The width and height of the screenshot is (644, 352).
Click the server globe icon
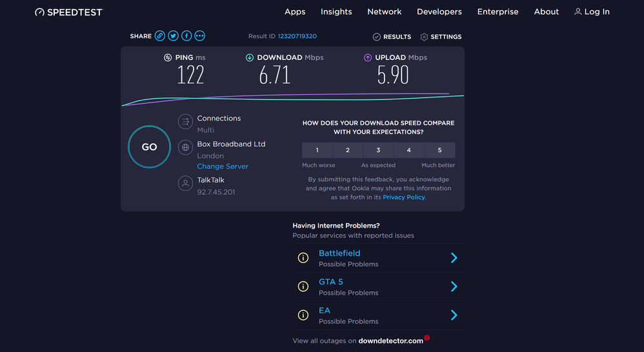tap(186, 148)
